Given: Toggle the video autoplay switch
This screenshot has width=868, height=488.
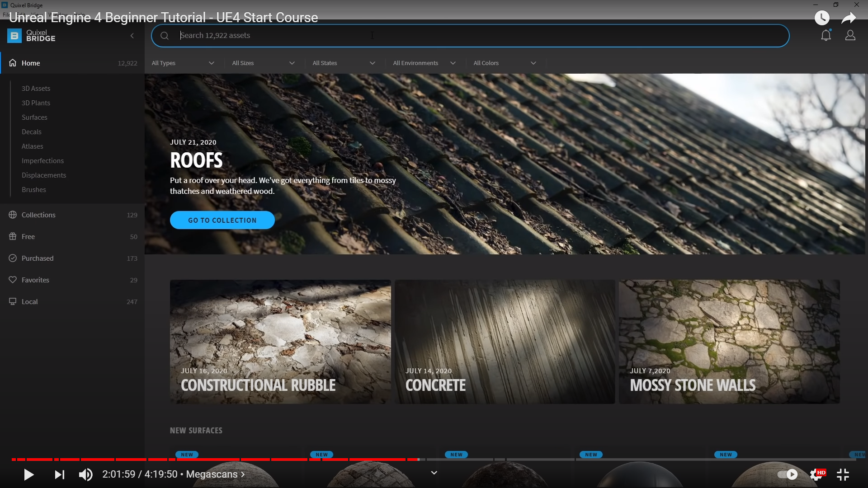Looking at the screenshot, I should point(788,474).
